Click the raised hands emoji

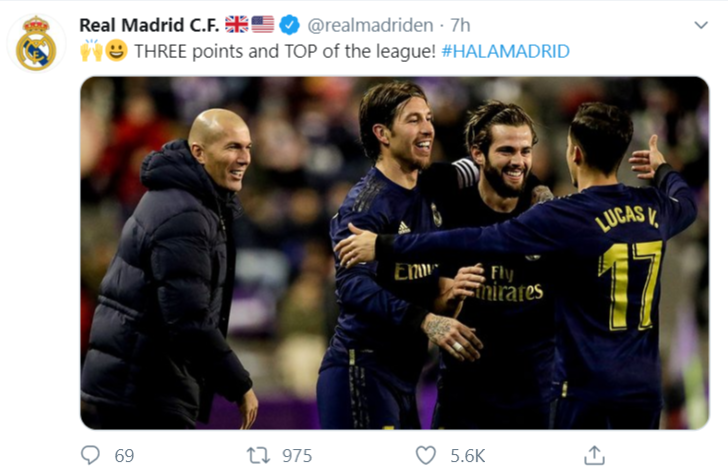click(91, 50)
